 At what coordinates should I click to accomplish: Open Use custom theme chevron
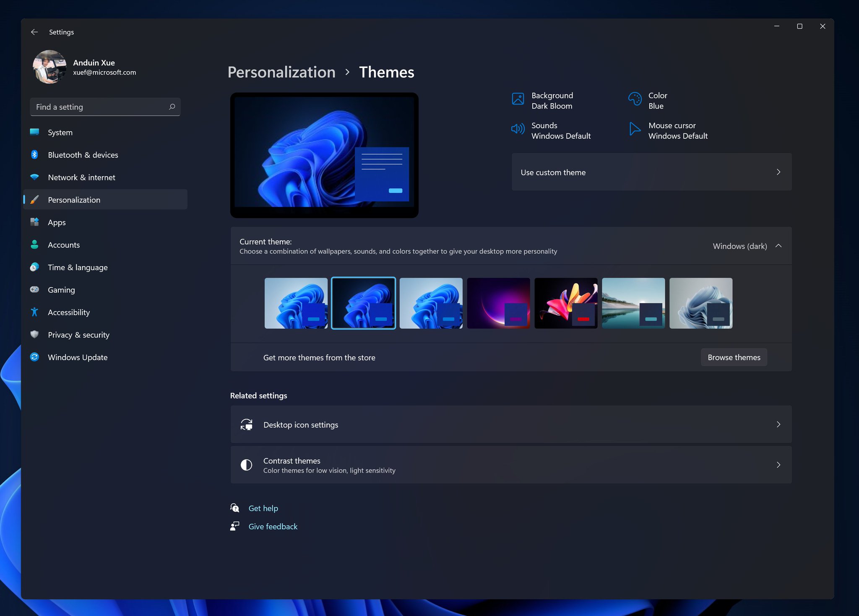pos(778,172)
